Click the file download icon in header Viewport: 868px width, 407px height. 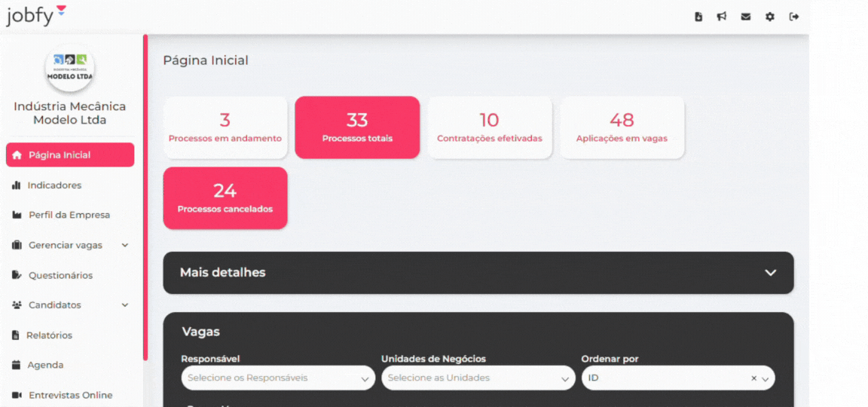coord(698,17)
